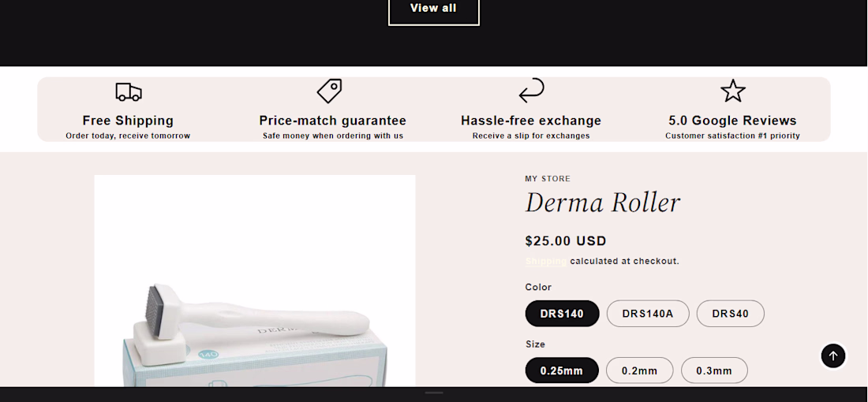Pick the 0.3mm size option
Image resolution: width=868 pixels, height=402 pixels.
pyautogui.click(x=714, y=370)
